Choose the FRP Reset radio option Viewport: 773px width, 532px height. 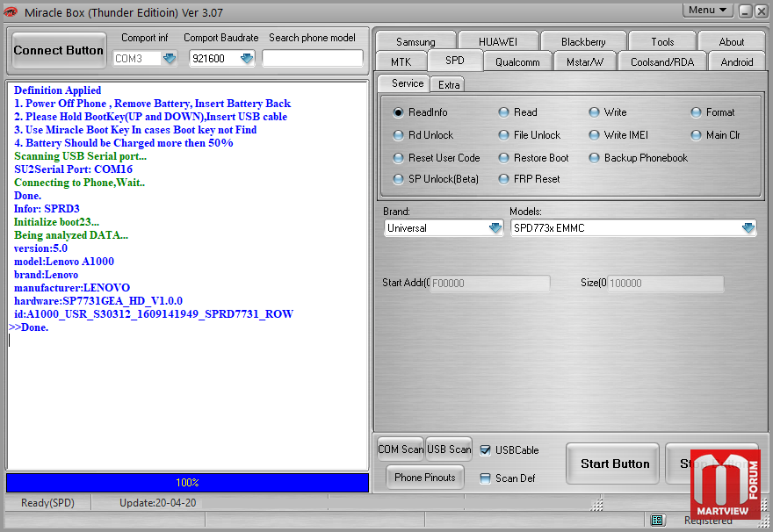pos(504,179)
